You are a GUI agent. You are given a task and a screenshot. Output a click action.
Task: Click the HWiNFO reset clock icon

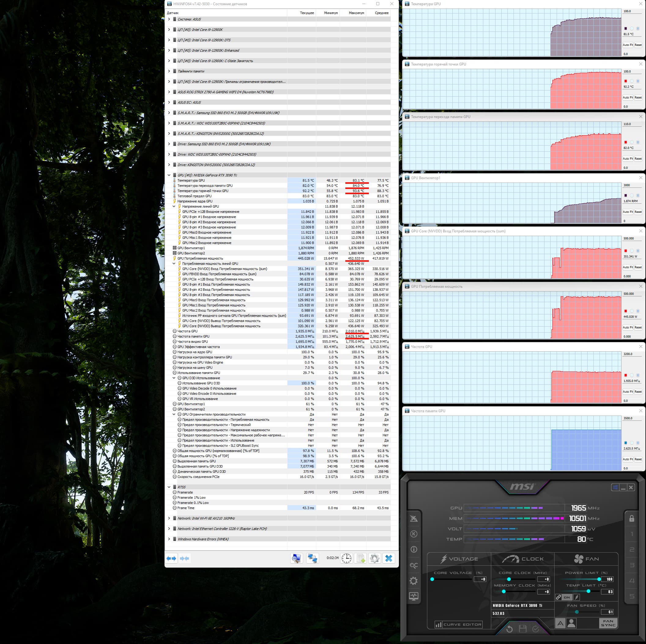(x=347, y=558)
